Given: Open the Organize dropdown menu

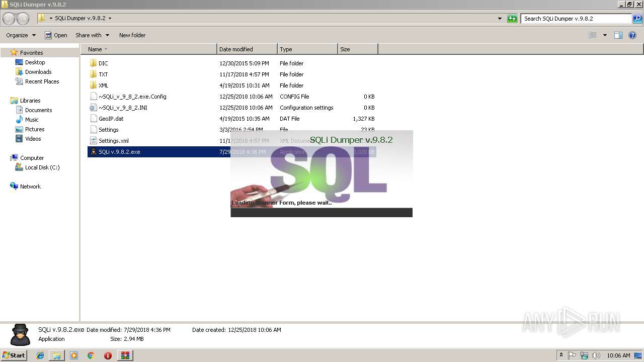Looking at the screenshot, I should coord(21,35).
